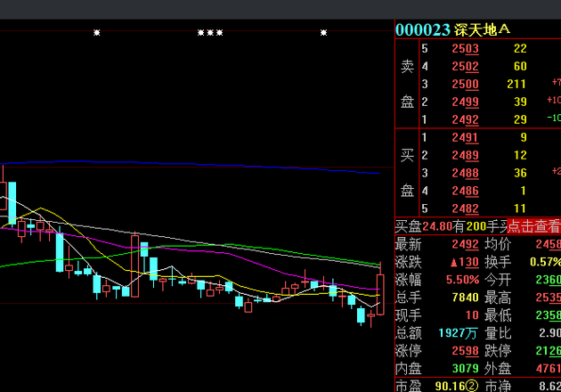
Task: Click buy level 3 volume 36
Action: (520, 173)
